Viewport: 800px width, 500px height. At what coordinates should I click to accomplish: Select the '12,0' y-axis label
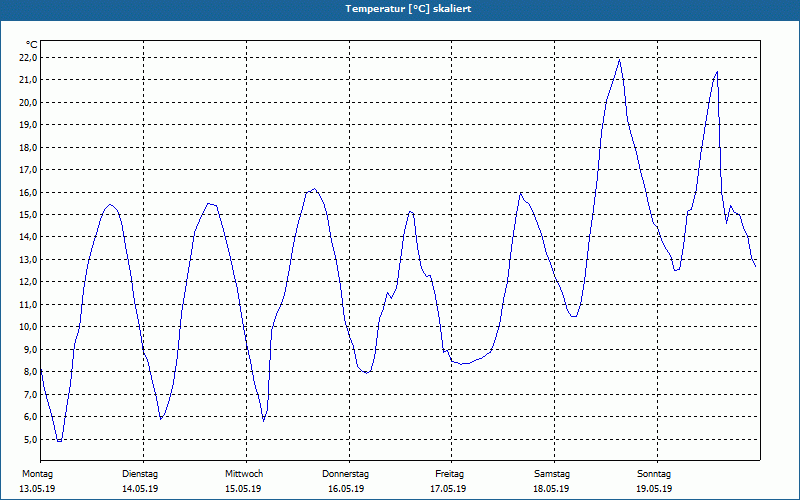(x=28, y=282)
